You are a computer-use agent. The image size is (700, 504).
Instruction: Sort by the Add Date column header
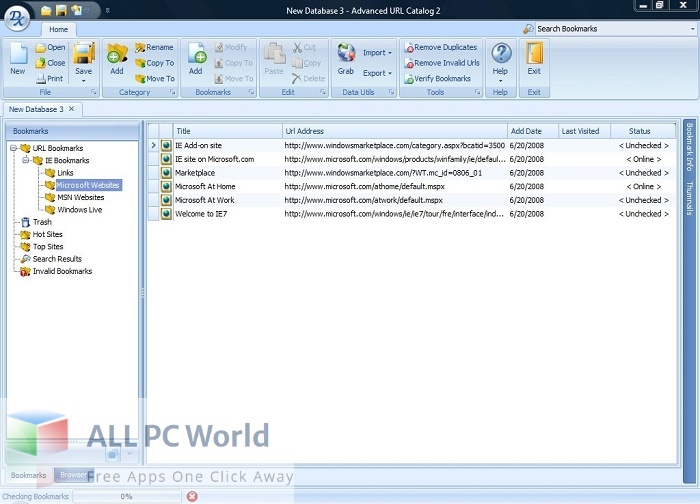click(x=533, y=131)
